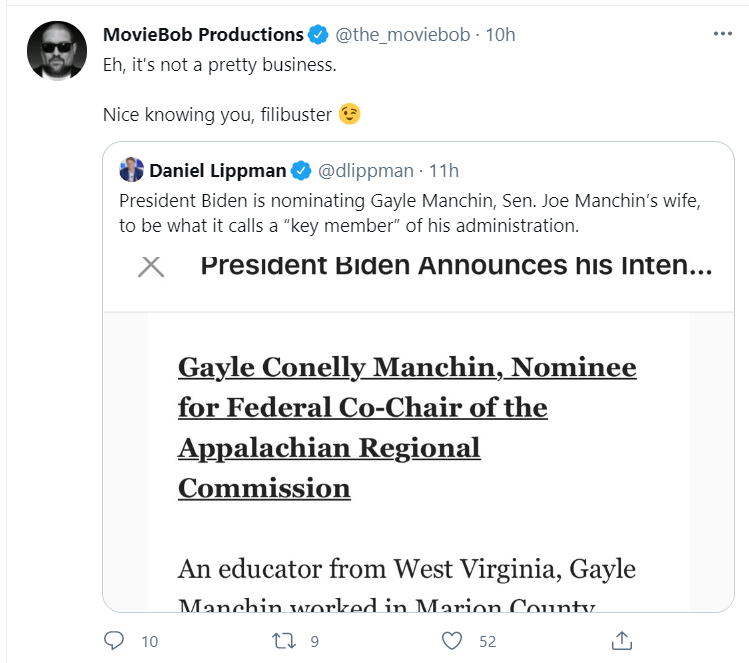
Task: Like the tweet with the heart icon
Action: pyautogui.click(x=451, y=641)
